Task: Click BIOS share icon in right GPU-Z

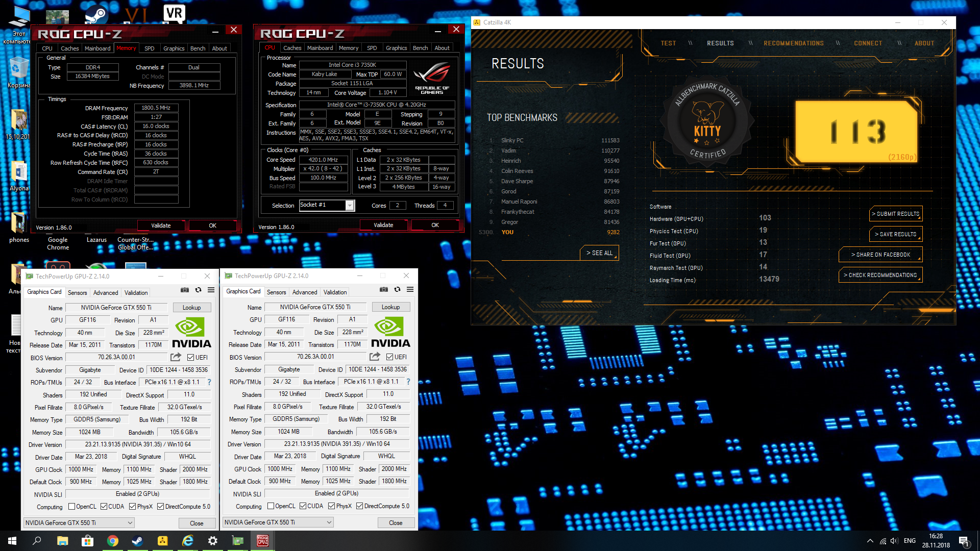Action: tap(375, 357)
